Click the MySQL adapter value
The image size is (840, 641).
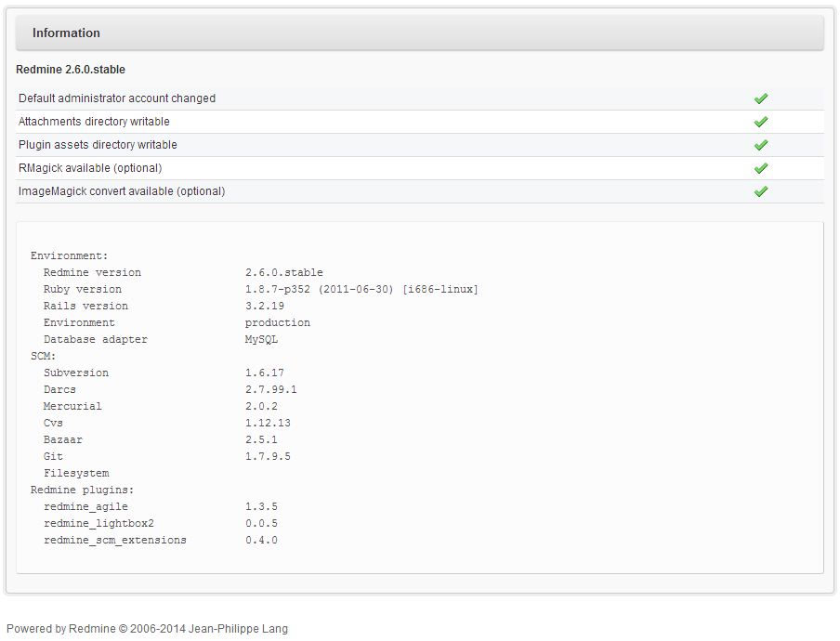point(261,339)
